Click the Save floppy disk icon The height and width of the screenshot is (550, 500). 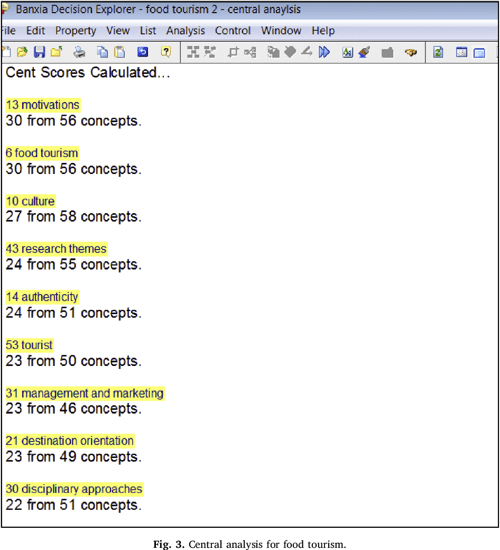pos(39,52)
